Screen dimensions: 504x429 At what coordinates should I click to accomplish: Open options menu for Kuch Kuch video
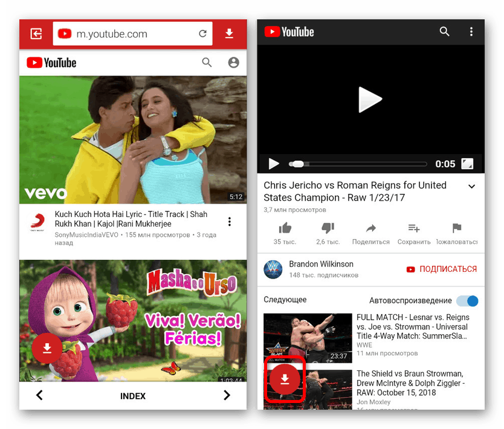pyautogui.click(x=230, y=221)
